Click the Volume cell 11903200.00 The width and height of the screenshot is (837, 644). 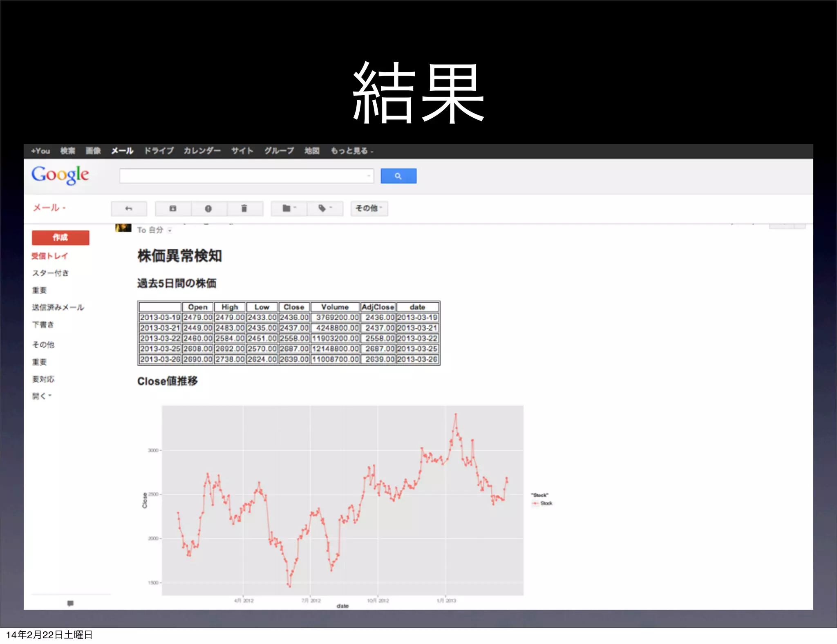pyautogui.click(x=335, y=338)
